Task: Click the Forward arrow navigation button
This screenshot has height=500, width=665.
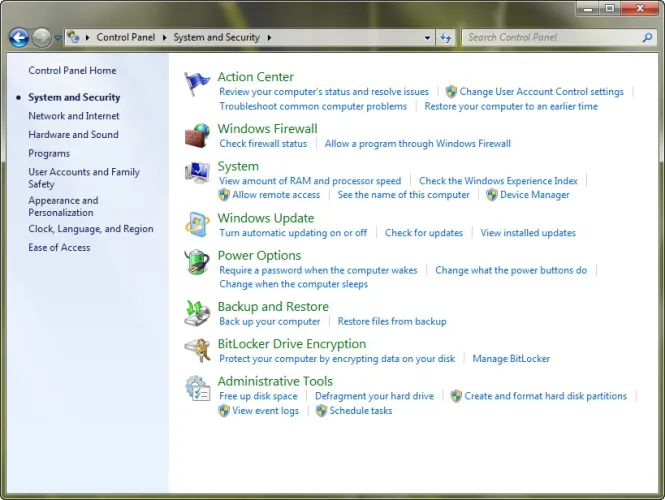Action: point(42,38)
